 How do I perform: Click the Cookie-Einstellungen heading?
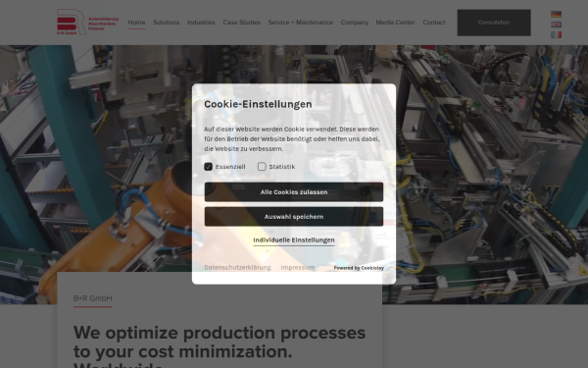258,104
